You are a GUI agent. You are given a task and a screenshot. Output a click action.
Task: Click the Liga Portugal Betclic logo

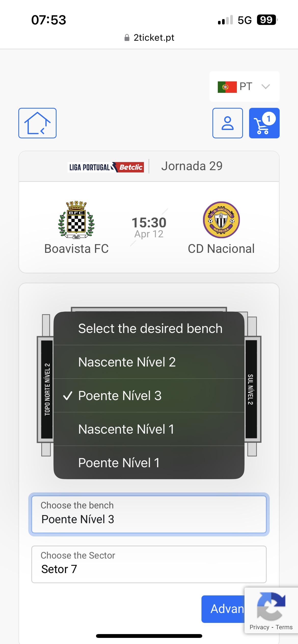tap(105, 167)
